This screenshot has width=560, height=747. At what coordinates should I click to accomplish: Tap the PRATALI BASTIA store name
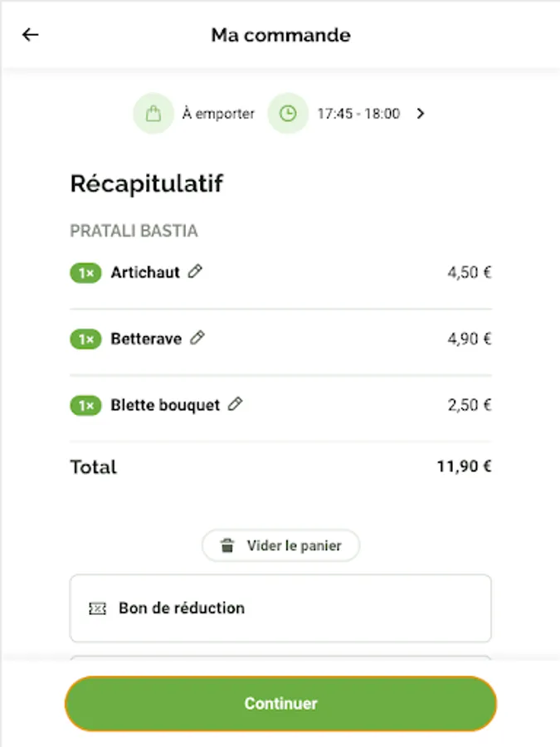pyautogui.click(x=134, y=231)
